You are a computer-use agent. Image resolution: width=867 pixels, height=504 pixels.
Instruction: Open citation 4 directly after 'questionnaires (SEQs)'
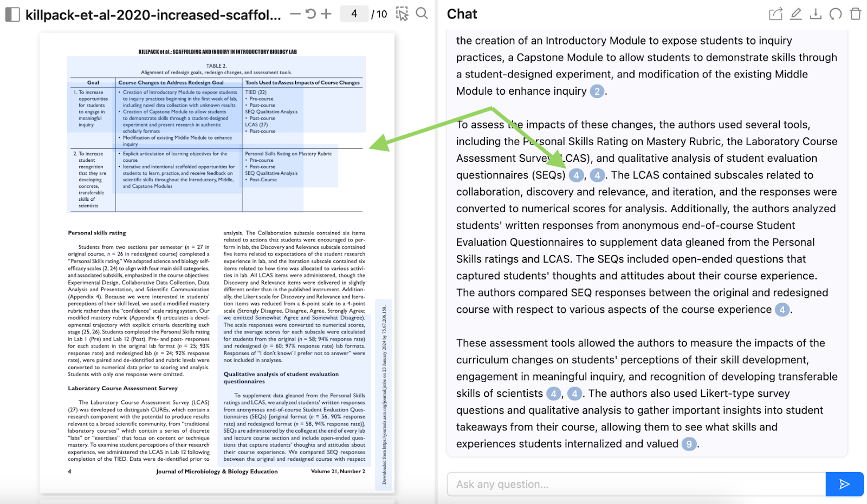point(576,175)
